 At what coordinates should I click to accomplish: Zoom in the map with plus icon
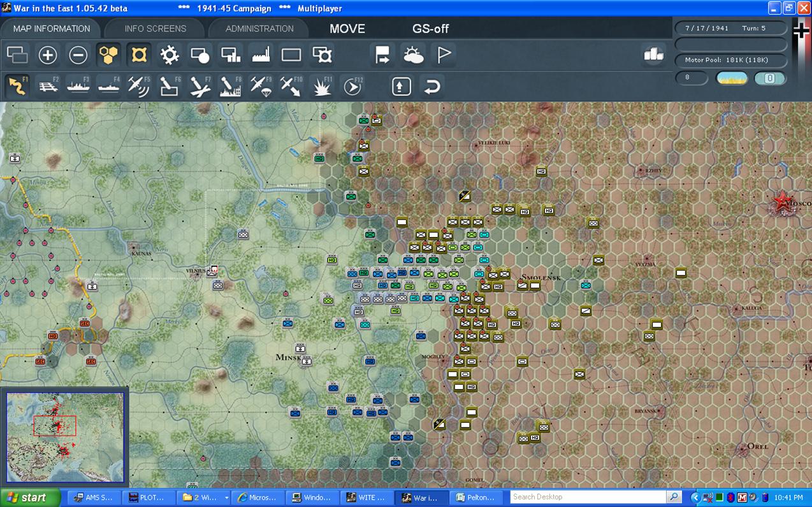tap(48, 55)
